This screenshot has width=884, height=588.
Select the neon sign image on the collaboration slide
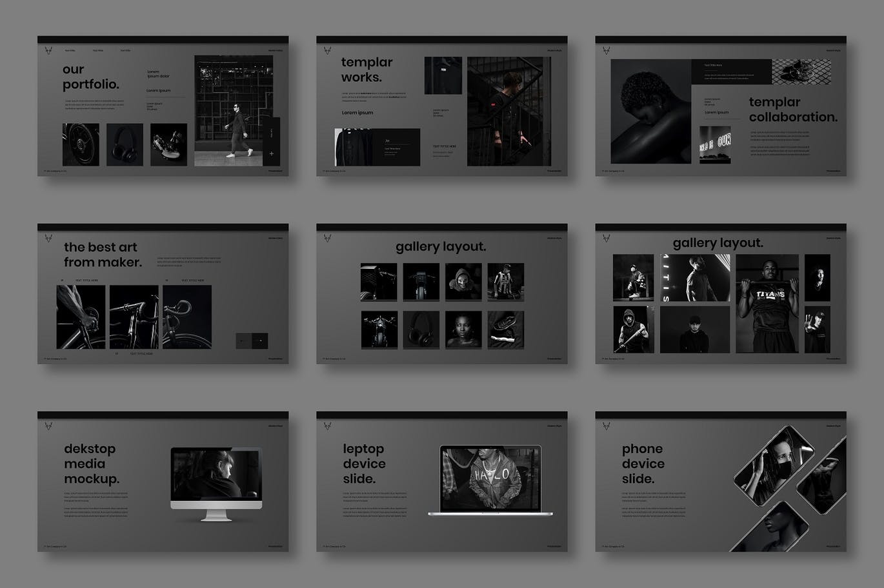pos(715,144)
